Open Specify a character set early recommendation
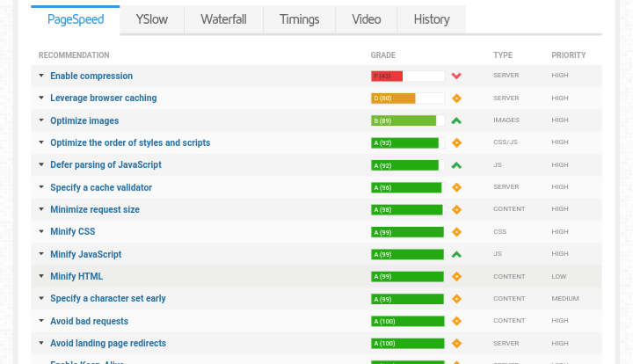The height and width of the screenshot is (364, 633). tap(108, 299)
